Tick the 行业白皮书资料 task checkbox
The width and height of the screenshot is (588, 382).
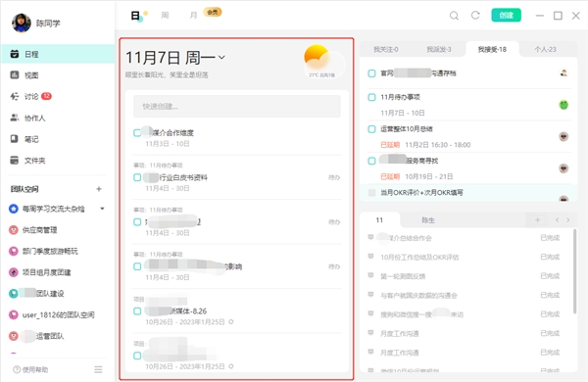tap(137, 177)
